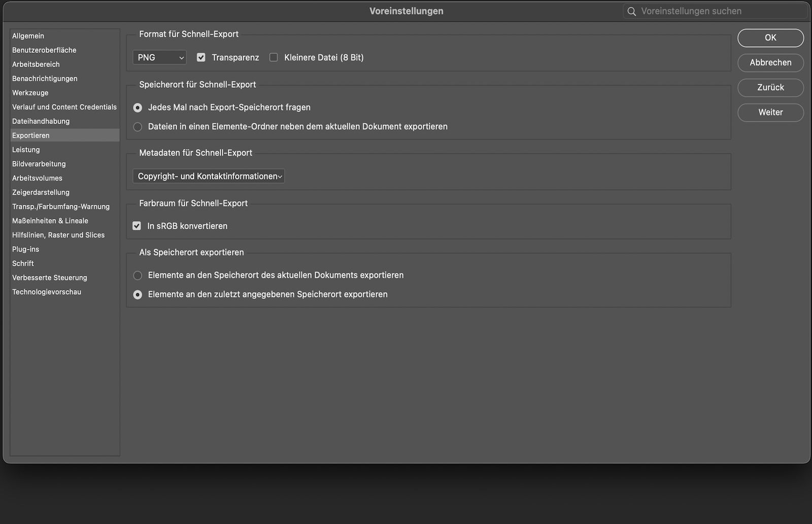Click the 'Zurück' button
812x524 pixels.
coord(770,87)
